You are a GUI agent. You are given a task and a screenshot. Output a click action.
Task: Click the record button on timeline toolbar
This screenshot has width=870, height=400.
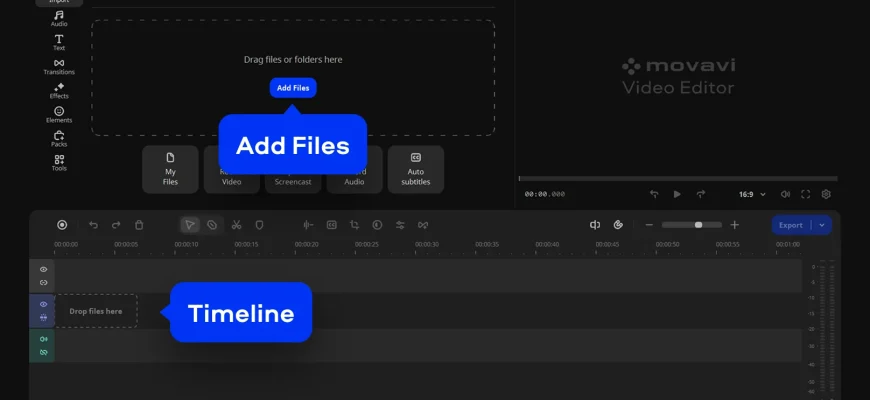point(62,225)
